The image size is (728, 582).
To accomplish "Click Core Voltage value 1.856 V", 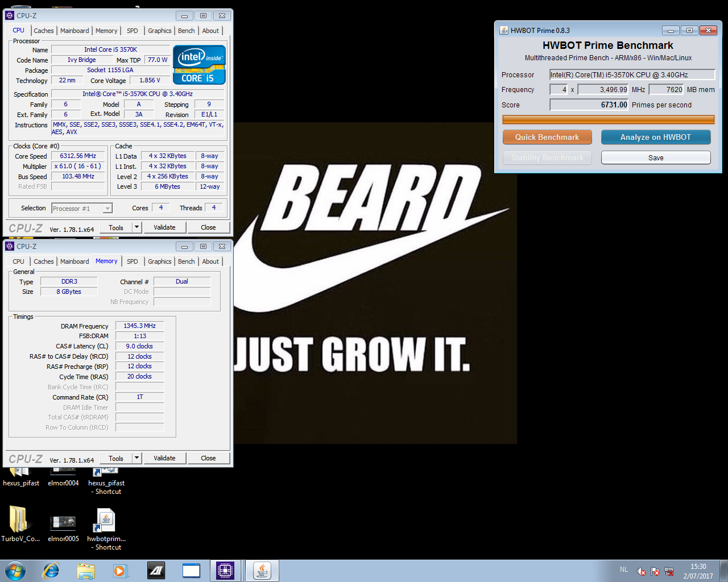I will pyautogui.click(x=150, y=80).
